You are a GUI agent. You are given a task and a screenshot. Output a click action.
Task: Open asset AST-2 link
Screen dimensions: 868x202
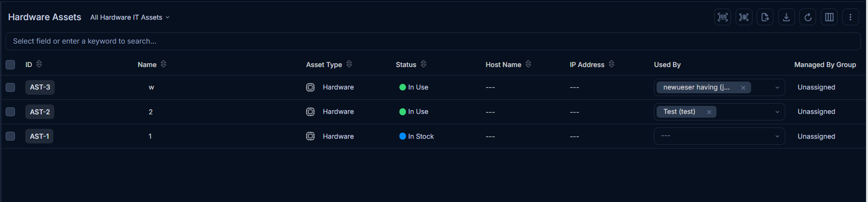pos(40,112)
